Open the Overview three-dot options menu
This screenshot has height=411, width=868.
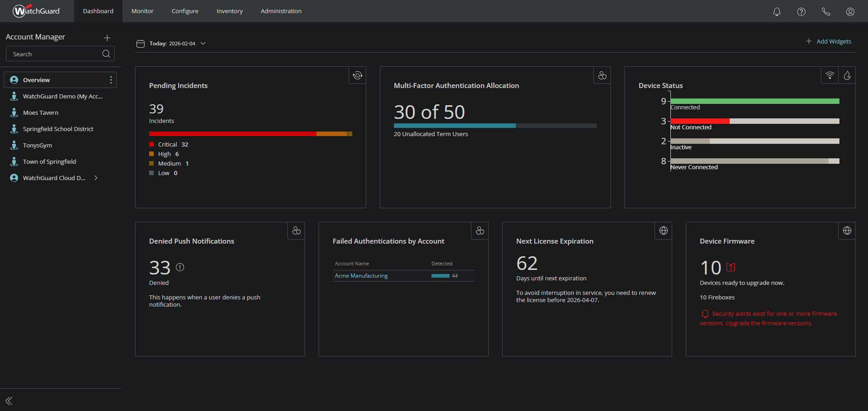click(x=111, y=80)
